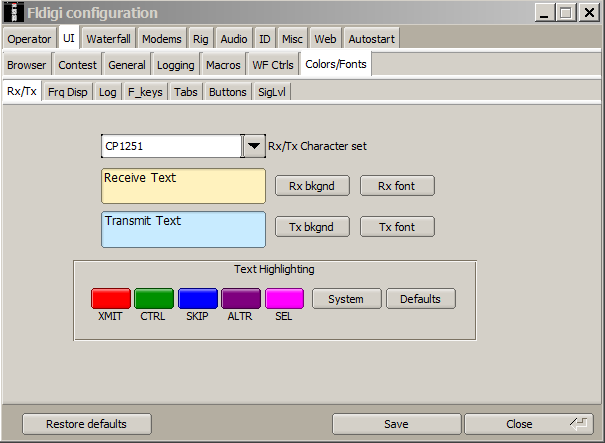Pick the blue SKIP highlight color

tap(197, 298)
